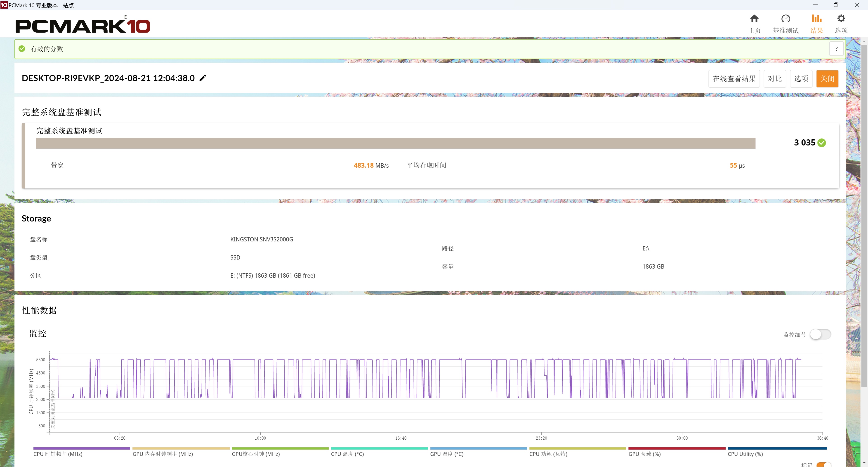Image resolution: width=868 pixels, height=467 pixels.
Task: Click View results online (在线查看结果) button
Action: point(734,79)
